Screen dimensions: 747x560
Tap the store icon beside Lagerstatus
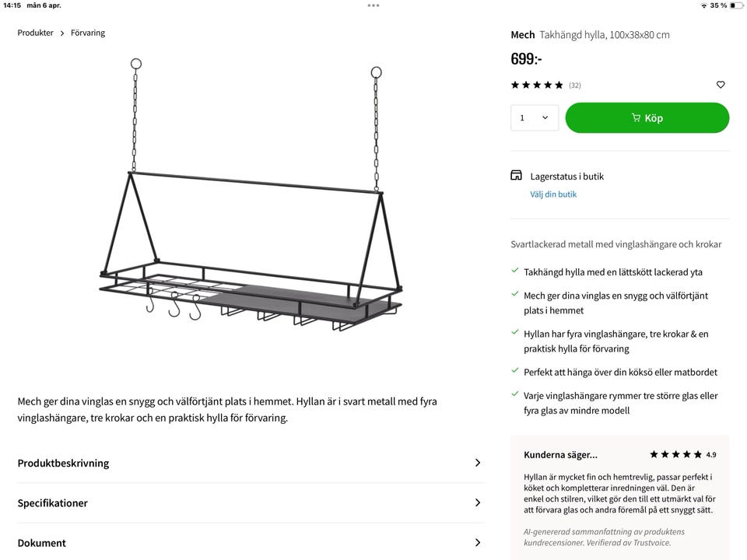[x=516, y=176]
